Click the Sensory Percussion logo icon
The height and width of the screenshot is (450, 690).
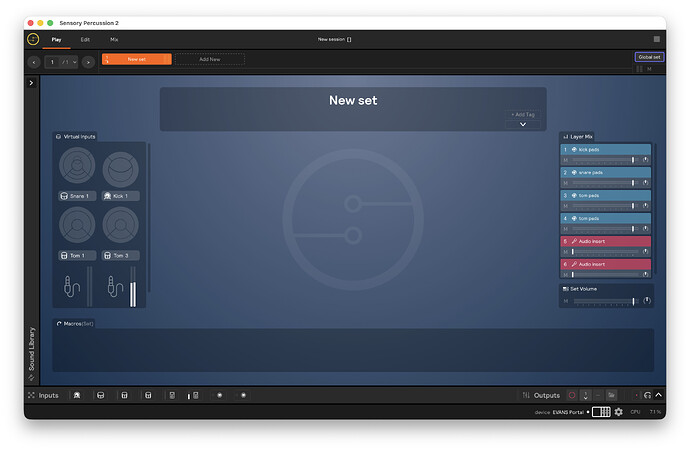[x=33, y=39]
